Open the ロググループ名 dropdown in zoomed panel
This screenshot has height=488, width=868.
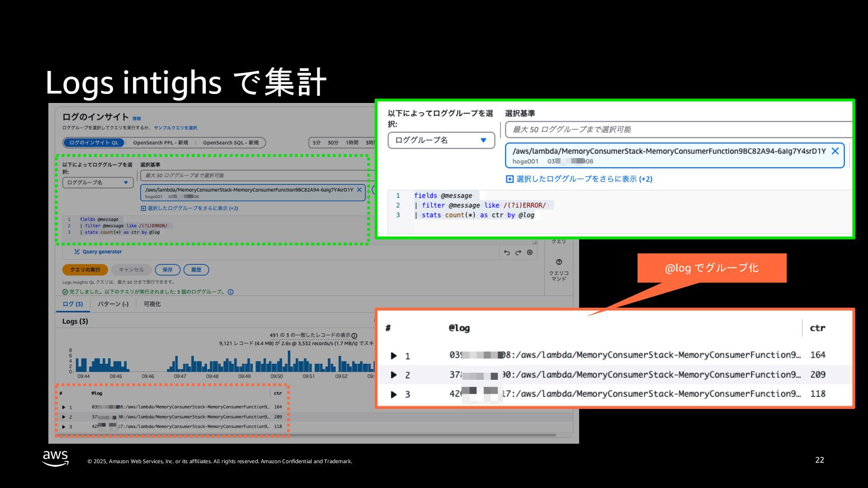[441, 141]
